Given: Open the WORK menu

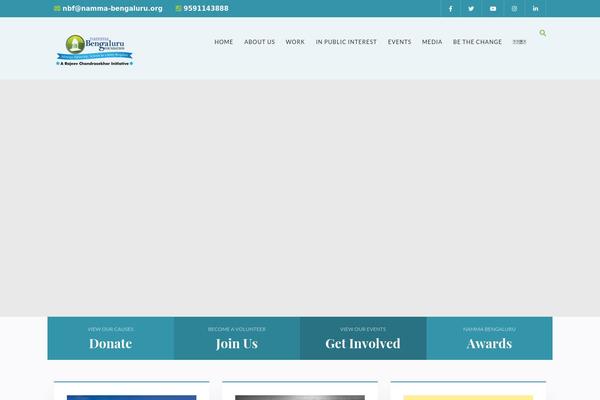Looking at the screenshot, I should (295, 42).
